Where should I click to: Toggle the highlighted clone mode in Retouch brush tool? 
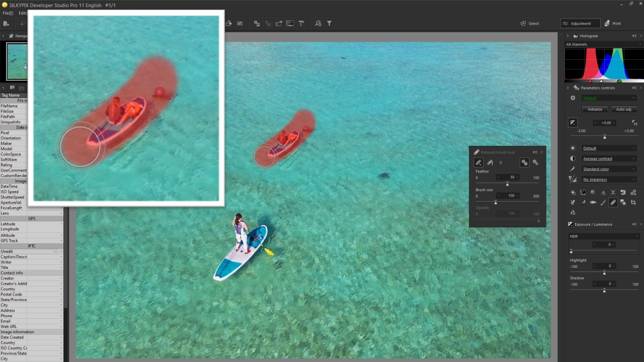tap(524, 162)
